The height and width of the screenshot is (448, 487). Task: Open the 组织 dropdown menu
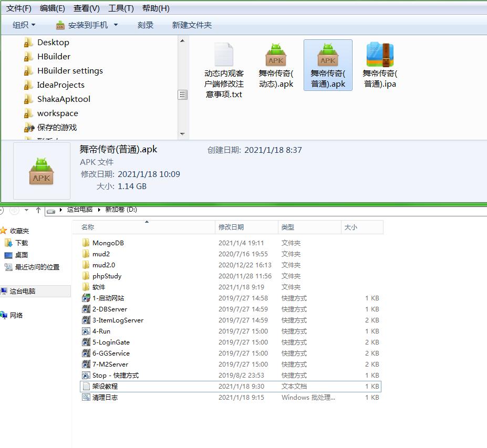(24, 25)
